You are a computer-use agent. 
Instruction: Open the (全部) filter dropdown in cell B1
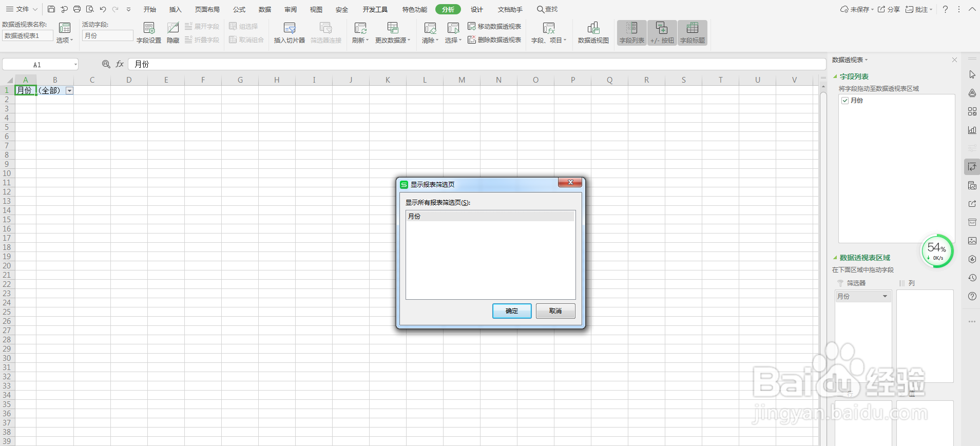(69, 91)
